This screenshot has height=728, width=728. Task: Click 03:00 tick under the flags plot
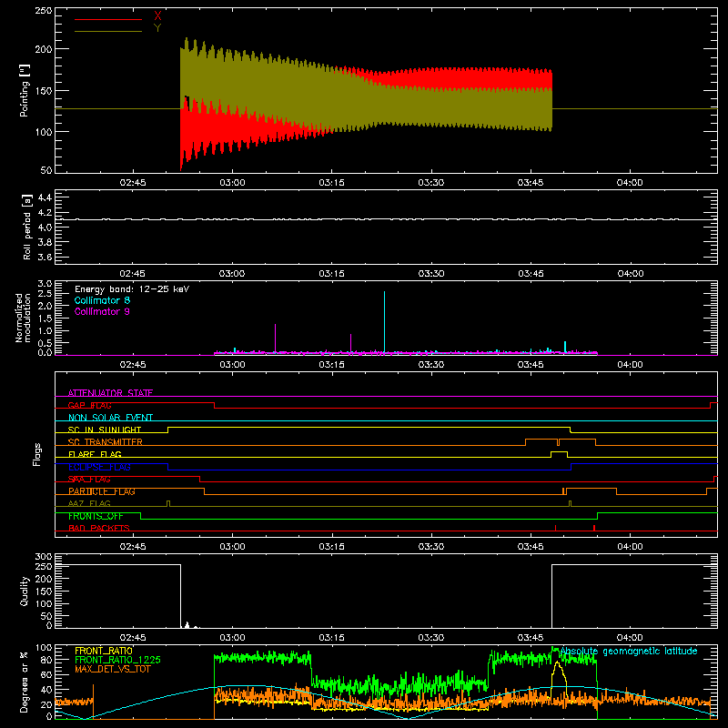coord(232,547)
